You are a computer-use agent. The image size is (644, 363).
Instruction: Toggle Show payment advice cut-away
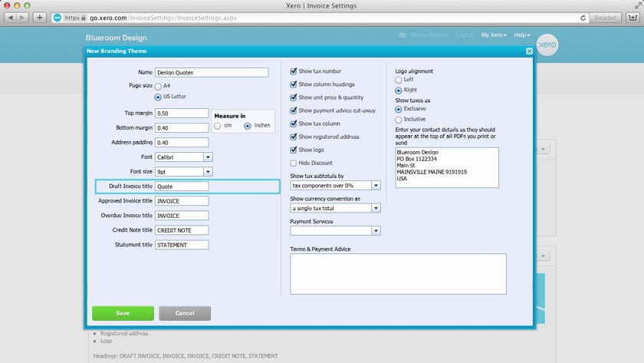pos(293,111)
